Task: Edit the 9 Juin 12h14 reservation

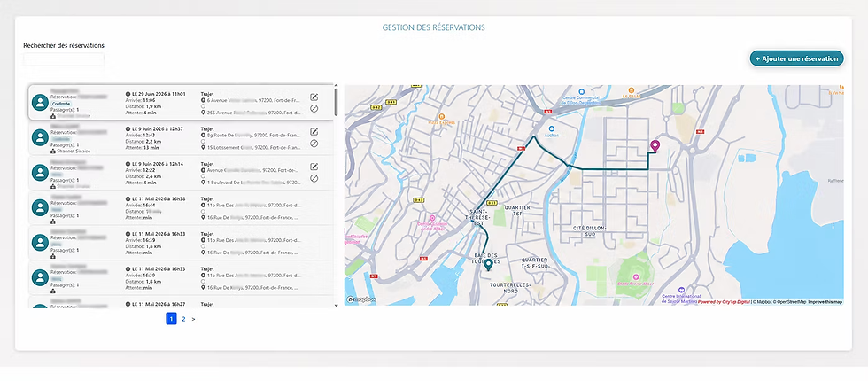Action: tap(314, 167)
